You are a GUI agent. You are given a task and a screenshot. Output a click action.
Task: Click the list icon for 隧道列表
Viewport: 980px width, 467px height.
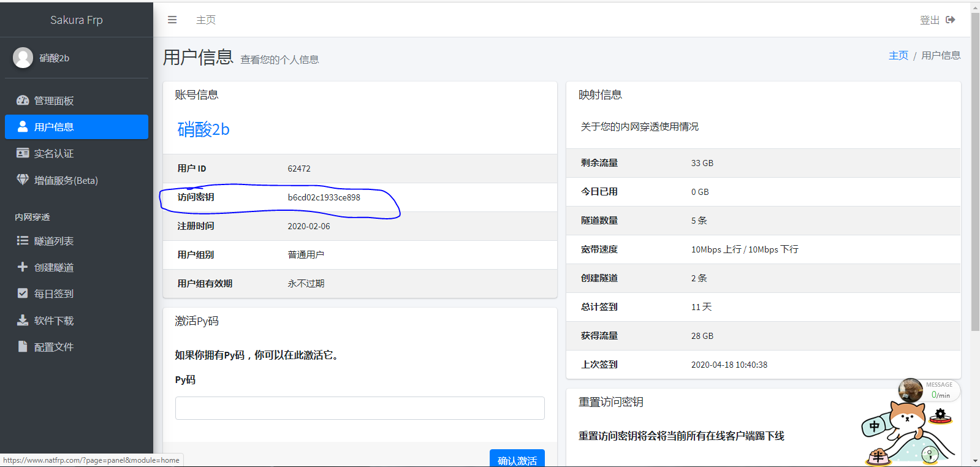click(x=23, y=241)
